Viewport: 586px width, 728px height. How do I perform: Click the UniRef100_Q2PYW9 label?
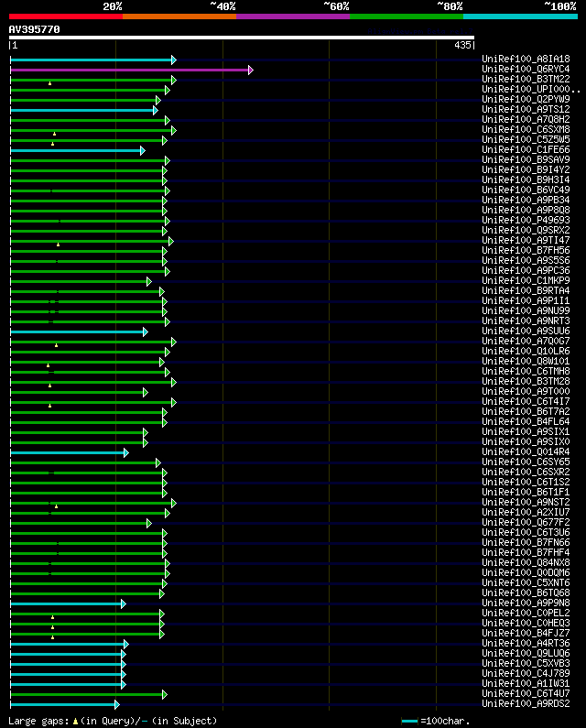[526, 100]
